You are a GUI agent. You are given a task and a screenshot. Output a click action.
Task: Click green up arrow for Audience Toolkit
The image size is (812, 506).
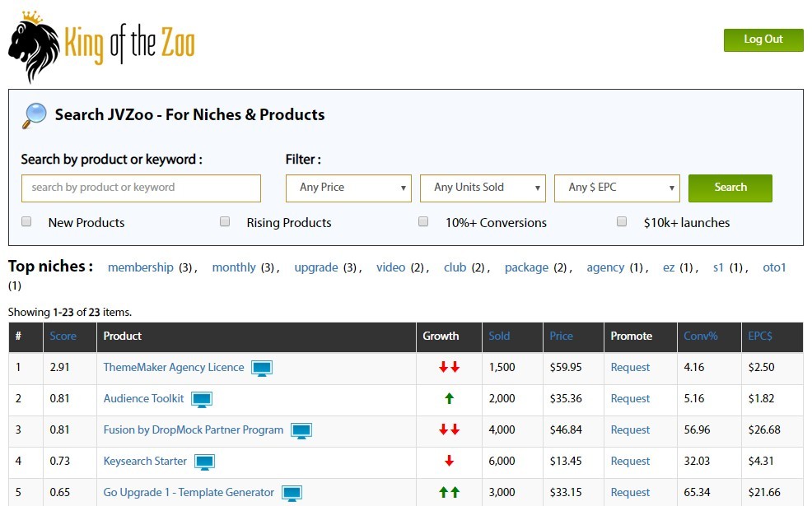click(449, 398)
